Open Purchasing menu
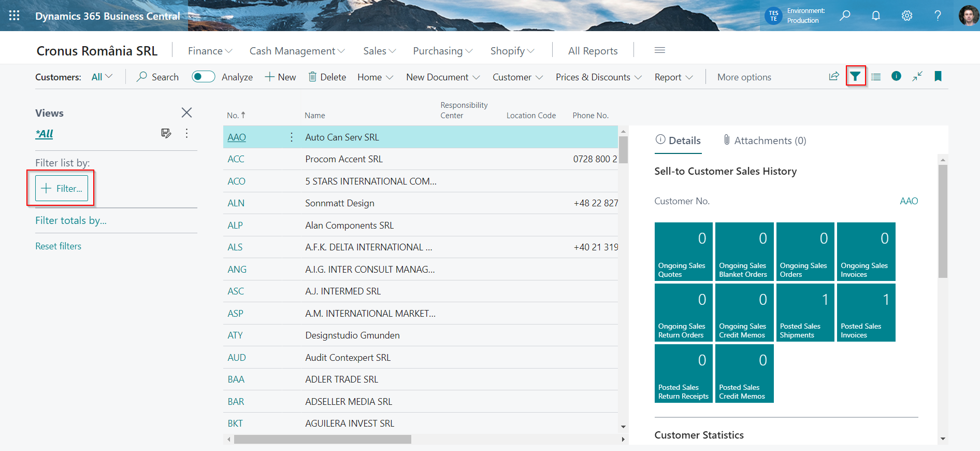980x451 pixels. [443, 51]
